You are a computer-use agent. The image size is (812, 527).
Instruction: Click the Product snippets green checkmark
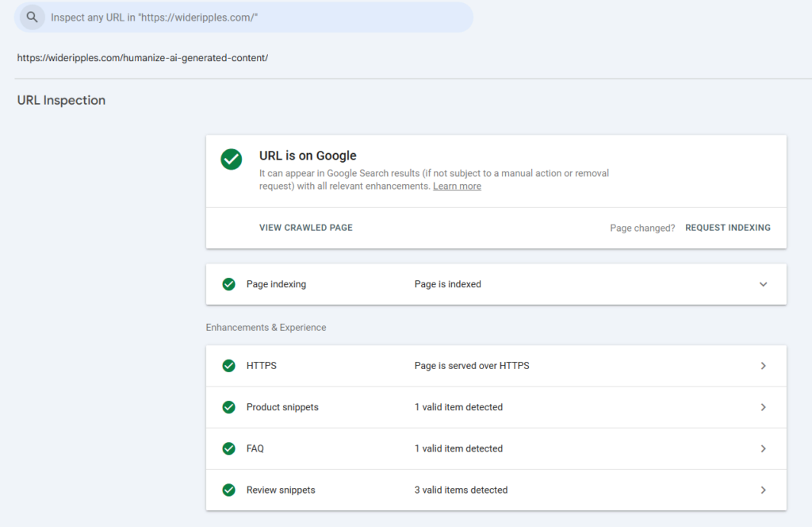pos(228,407)
